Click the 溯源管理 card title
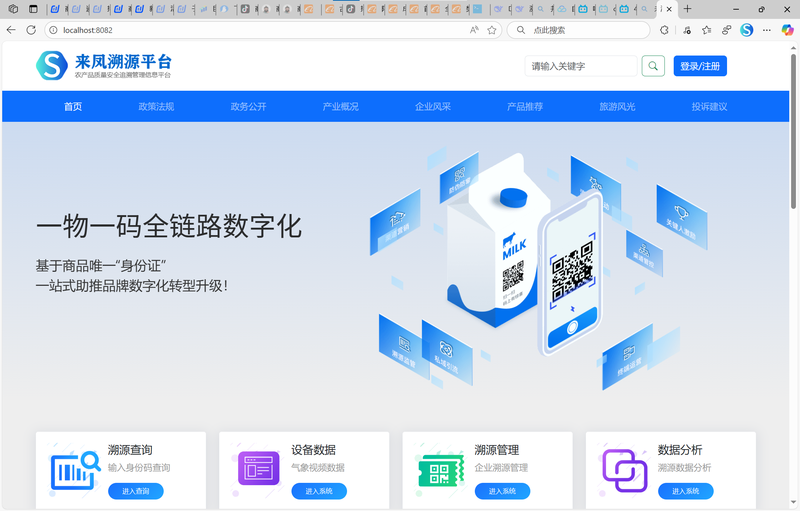The height and width of the screenshot is (511, 800). pyautogui.click(x=496, y=450)
